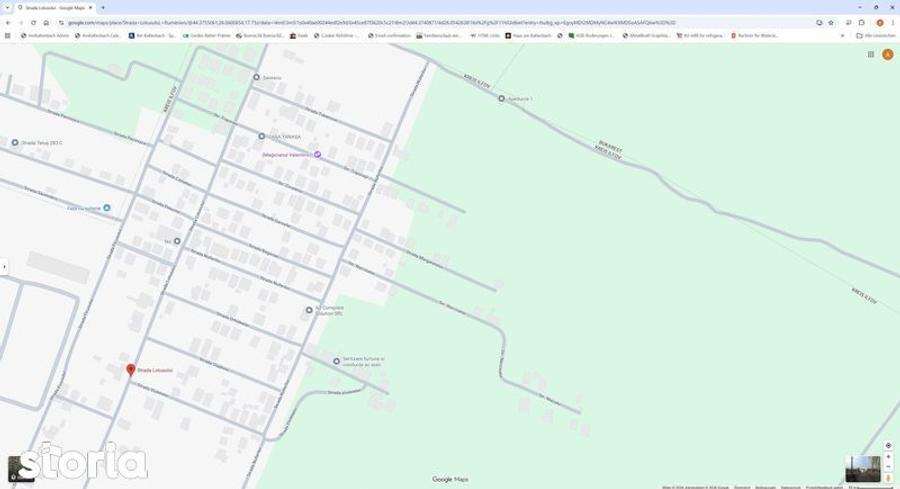Open the all bookmarks folder dropdown
The image size is (900, 489).
point(877,35)
